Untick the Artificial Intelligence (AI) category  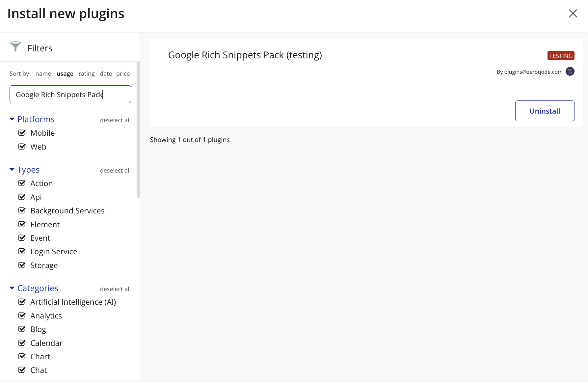[22, 302]
